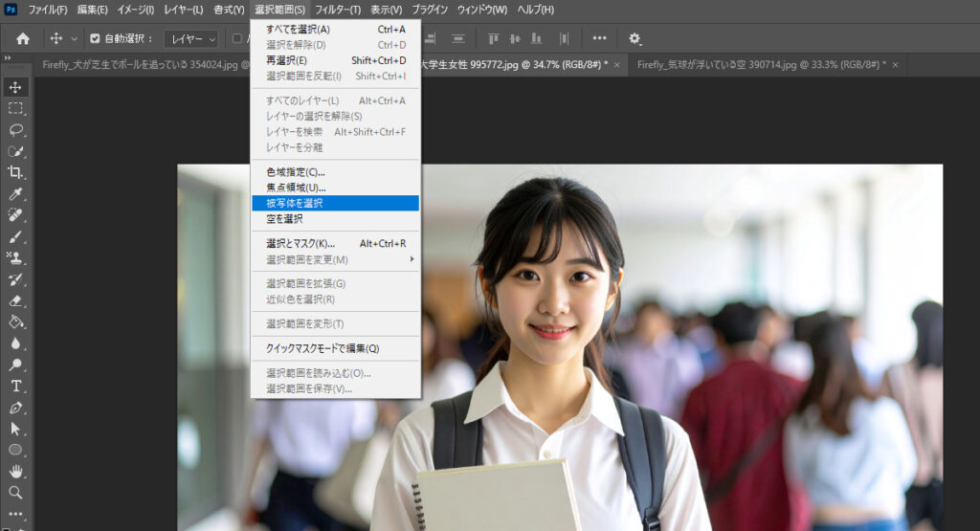
Task: Toggle the 自動選択 checkbox
Action: (95, 38)
